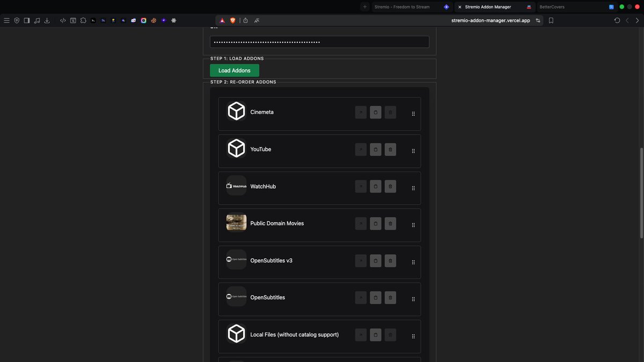644x362 pixels.
Task: Grab the drag handle of Cinemeta
Action: click(x=413, y=114)
